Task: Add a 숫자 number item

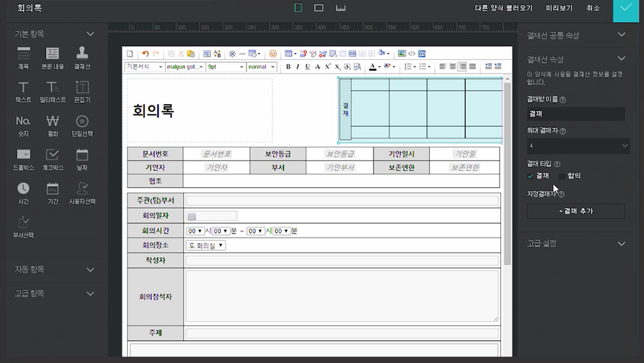Action: [23, 126]
